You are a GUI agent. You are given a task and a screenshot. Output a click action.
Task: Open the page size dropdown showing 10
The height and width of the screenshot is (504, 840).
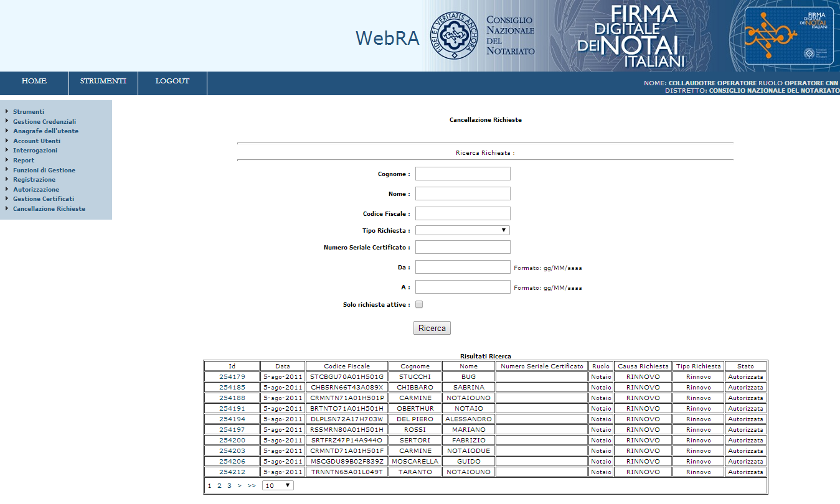pos(278,485)
